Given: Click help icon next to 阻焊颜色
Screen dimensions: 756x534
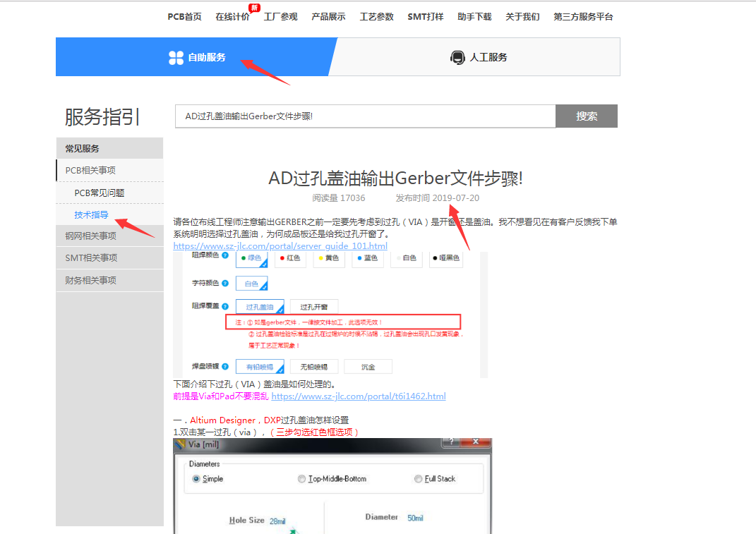Looking at the screenshot, I should click(x=225, y=255).
